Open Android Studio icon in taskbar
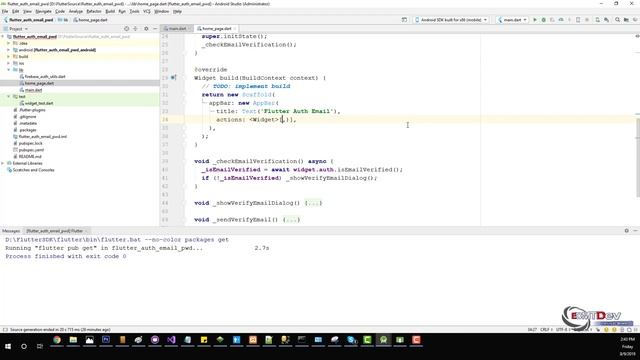The image size is (640, 360). tap(383, 340)
